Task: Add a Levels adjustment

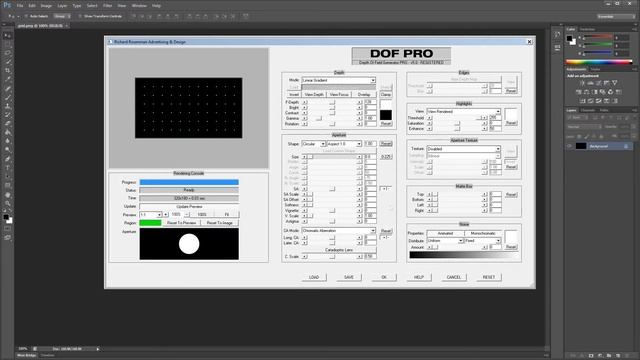Action: pos(591,83)
